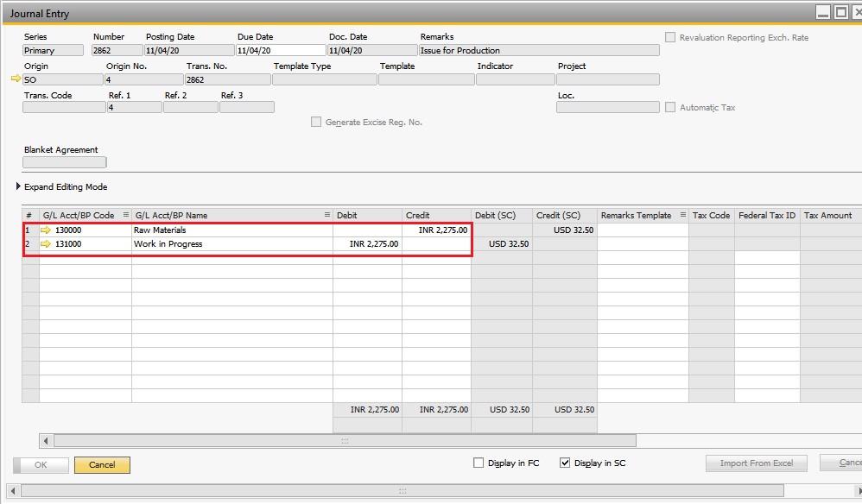Screen dimensions: 862x504
Task: Enable the Display in FC checkbox
Action: (479, 463)
